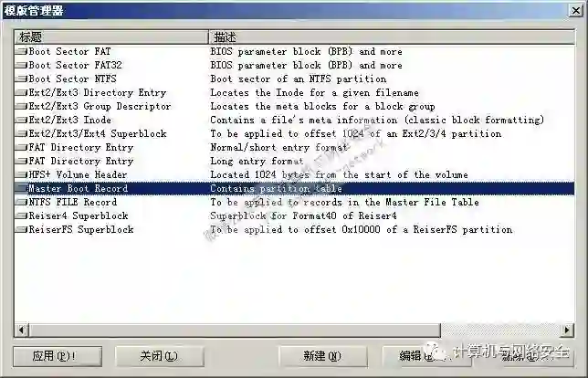Click the horizontal scrollbar left arrow
Screen dimensions: 588x378
[x=22, y=330]
